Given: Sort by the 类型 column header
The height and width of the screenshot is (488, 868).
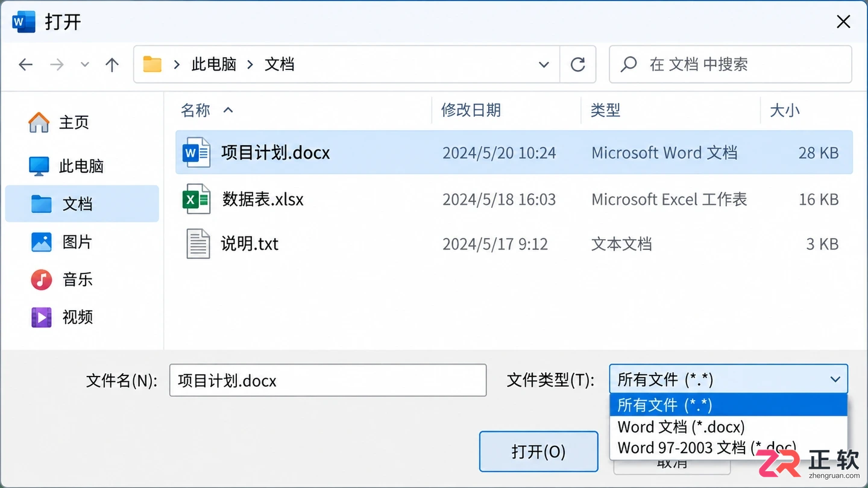Looking at the screenshot, I should click(x=605, y=110).
